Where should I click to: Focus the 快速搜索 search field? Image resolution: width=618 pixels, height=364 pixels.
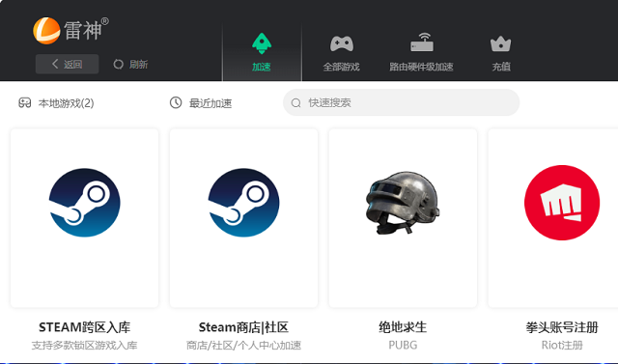pyautogui.click(x=401, y=102)
